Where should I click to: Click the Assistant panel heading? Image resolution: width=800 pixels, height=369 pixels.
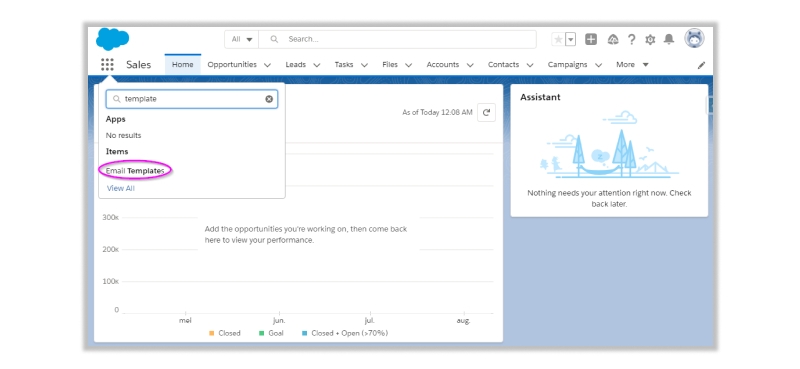coord(540,97)
